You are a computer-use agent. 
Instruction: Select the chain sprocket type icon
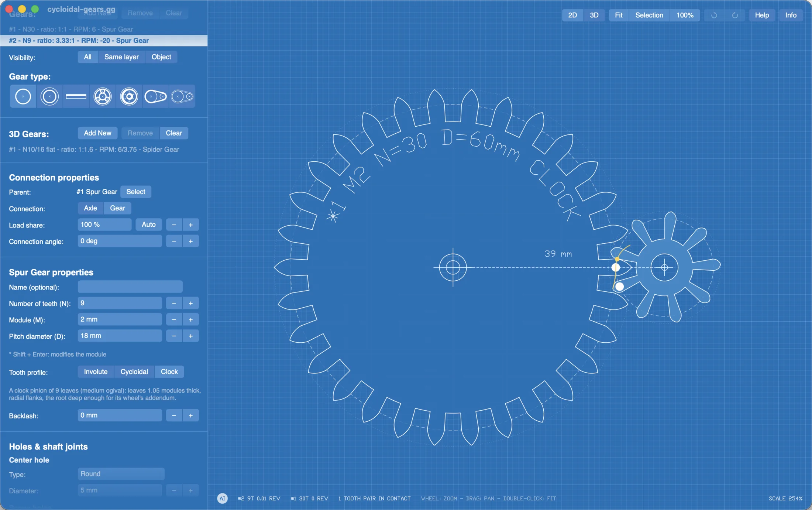pos(156,96)
